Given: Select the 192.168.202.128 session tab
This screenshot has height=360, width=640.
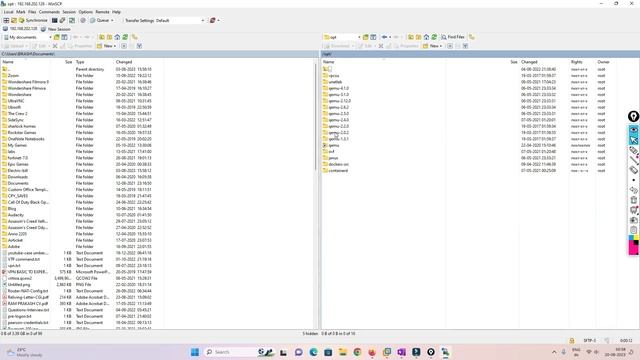Looking at the screenshot, I should 20,29.
